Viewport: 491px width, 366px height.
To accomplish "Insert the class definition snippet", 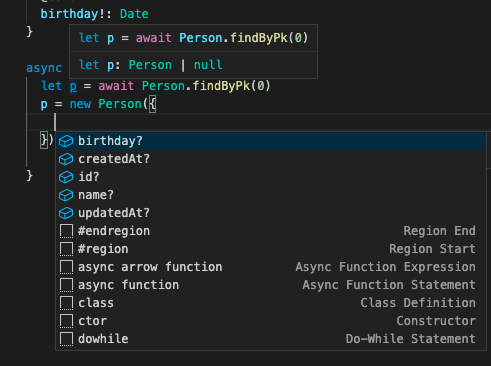I will [x=271, y=303].
